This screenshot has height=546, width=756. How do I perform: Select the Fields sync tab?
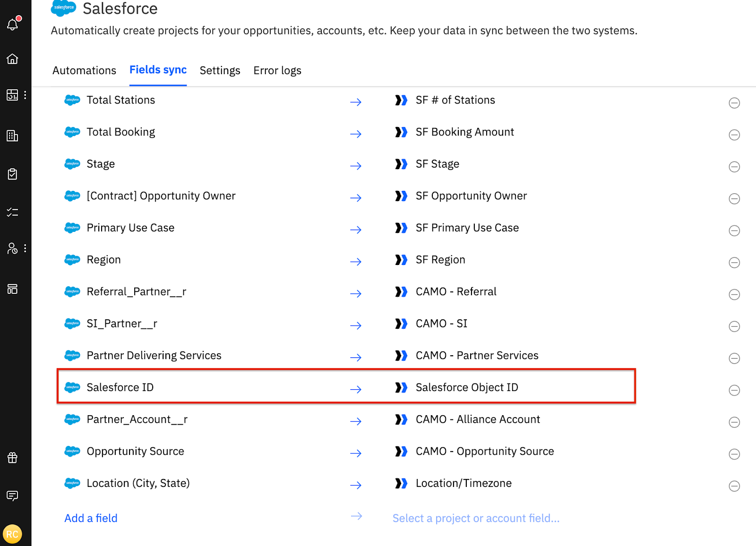(158, 70)
